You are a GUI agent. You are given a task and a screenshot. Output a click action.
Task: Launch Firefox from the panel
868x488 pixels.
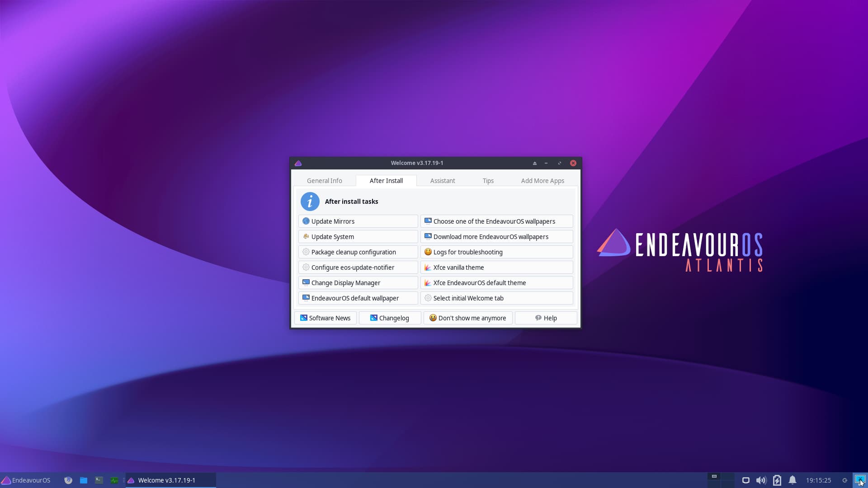click(x=68, y=480)
